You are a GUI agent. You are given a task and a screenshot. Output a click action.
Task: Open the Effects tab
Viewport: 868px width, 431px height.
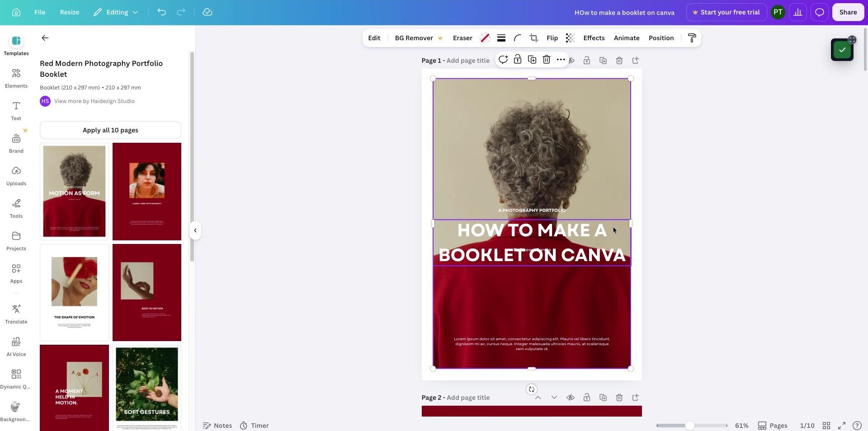point(594,38)
